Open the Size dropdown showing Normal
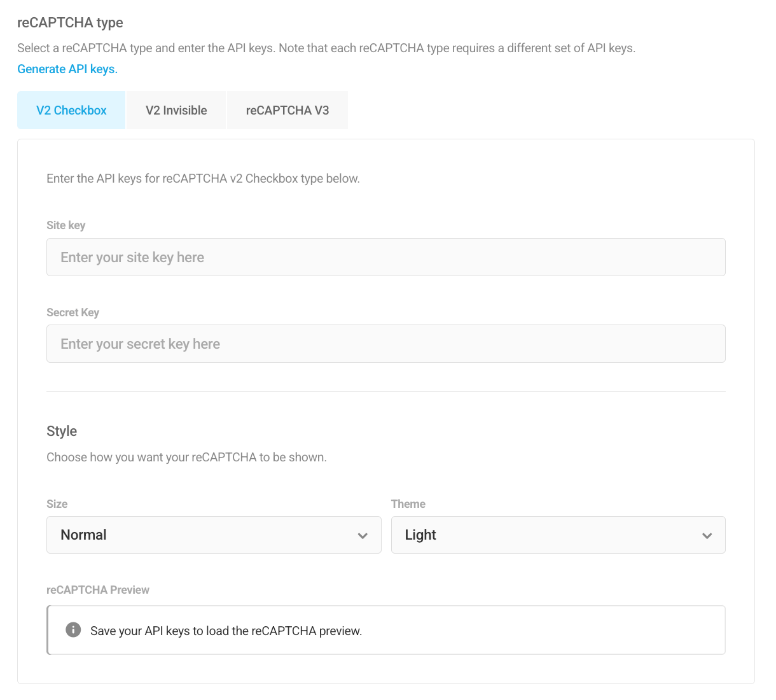Viewport: 776px width, 700px height. tap(214, 535)
